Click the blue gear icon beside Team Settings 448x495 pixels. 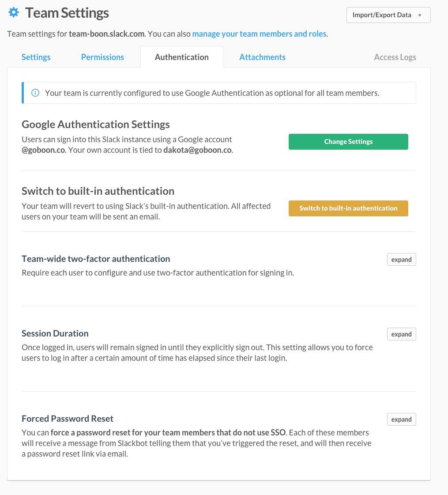click(14, 13)
